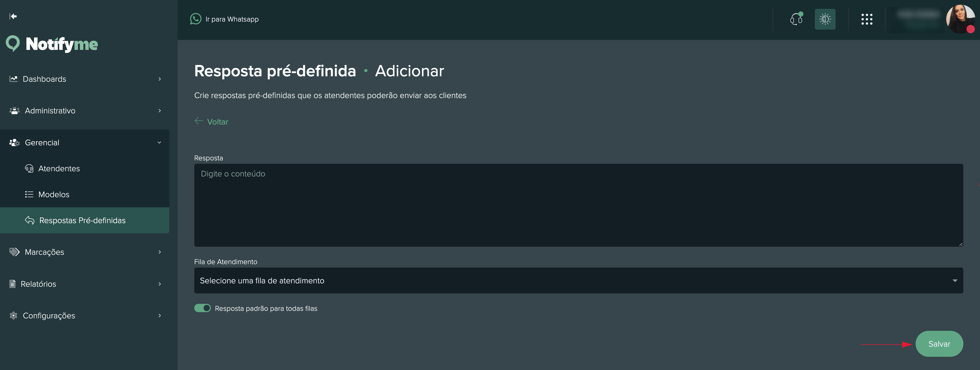Open Atendentes submenu item
The height and width of the screenshot is (370, 980).
click(x=59, y=168)
